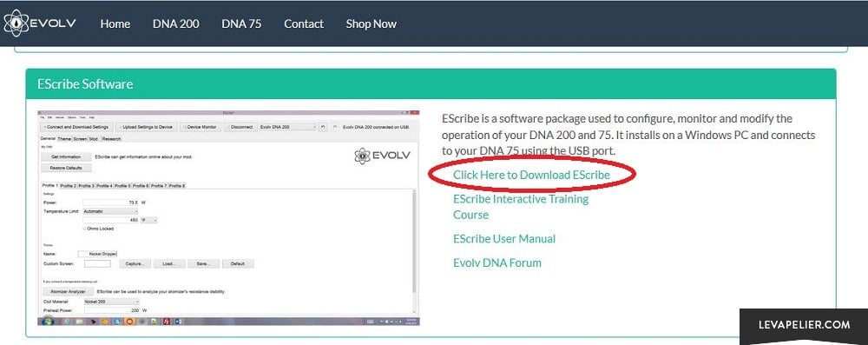
Task: Click Here to Download EScribe link
Action: [531, 175]
